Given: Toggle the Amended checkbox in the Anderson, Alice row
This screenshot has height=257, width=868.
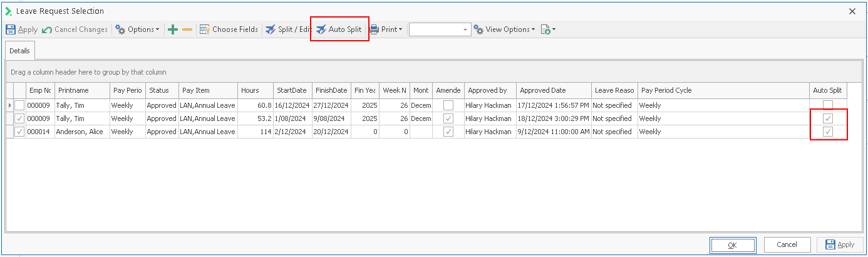Looking at the screenshot, I should tap(448, 132).
